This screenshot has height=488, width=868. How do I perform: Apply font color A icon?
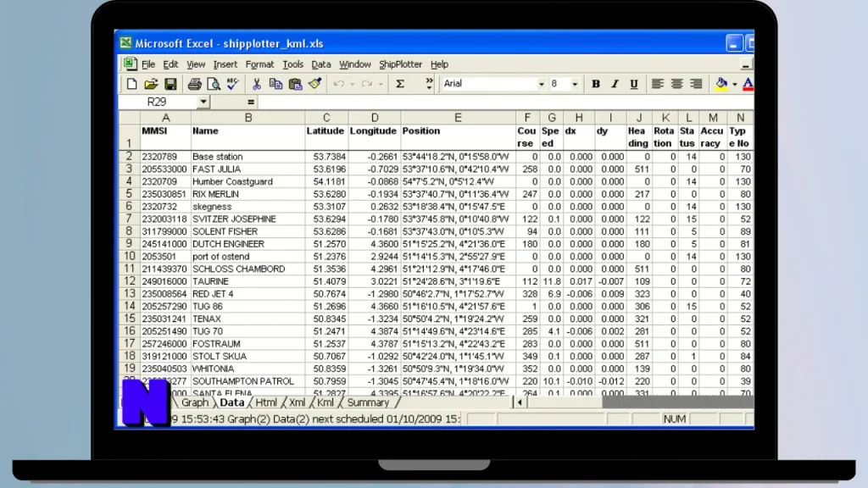[x=748, y=84]
